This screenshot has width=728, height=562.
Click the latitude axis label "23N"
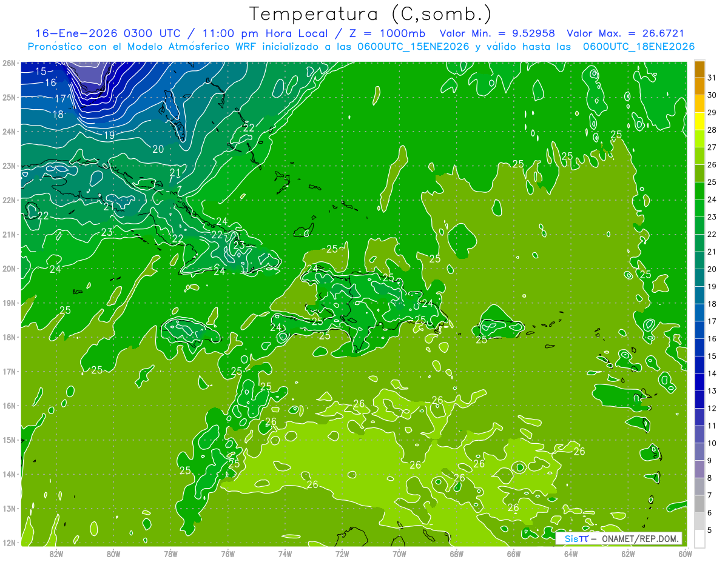tap(8, 166)
